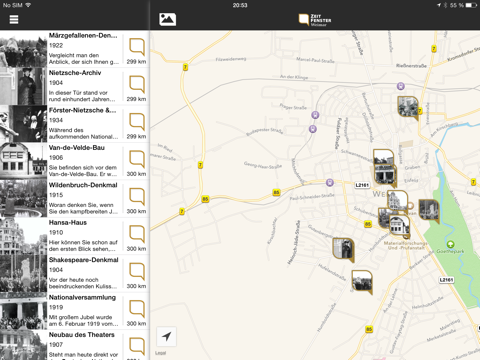Screen dimensions: 480x360
Task: Center map with location arrow button
Action: (x=166, y=336)
